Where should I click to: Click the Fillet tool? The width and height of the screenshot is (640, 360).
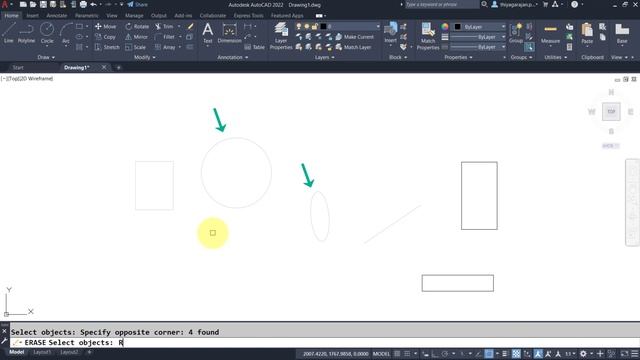(x=165, y=37)
